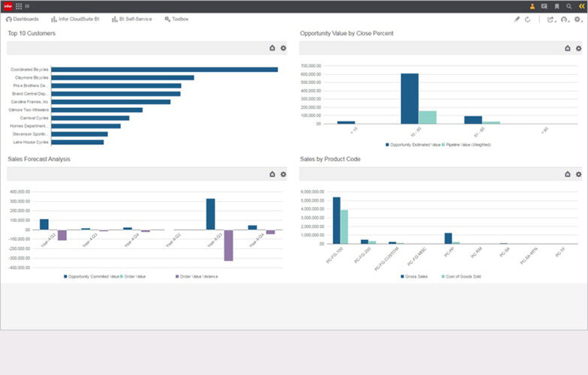Go to BI Self-Service
The image size is (588, 375).
131,19
